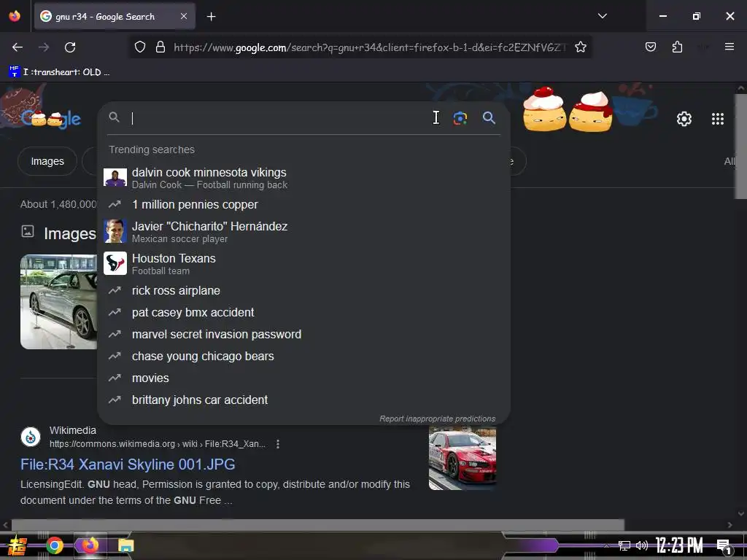The image size is (747, 560).
Task: Click the Houston Texans logo thumbnail
Action: (x=115, y=262)
